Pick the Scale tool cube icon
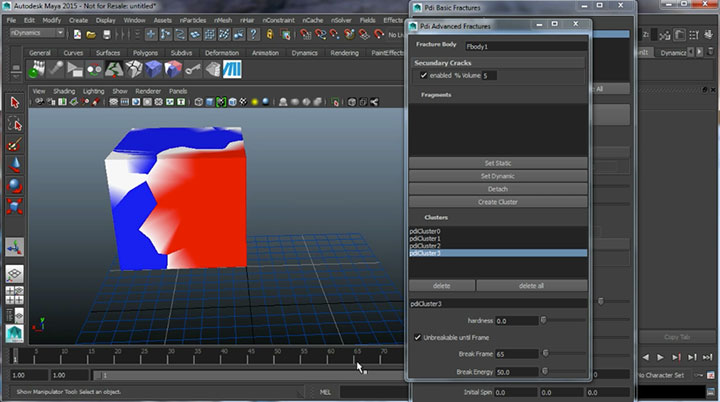Viewport: 720px width, 402px height. coord(15,206)
